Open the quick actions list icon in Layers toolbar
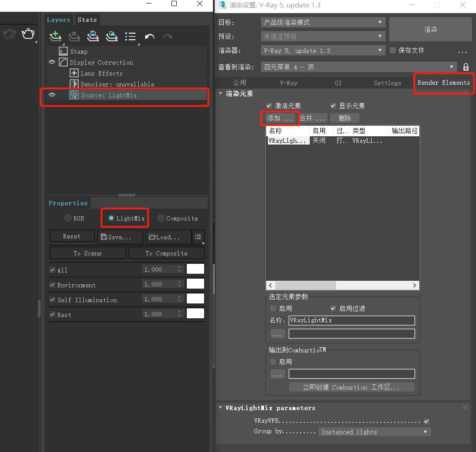The width and height of the screenshot is (476, 452). coord(130,36)
